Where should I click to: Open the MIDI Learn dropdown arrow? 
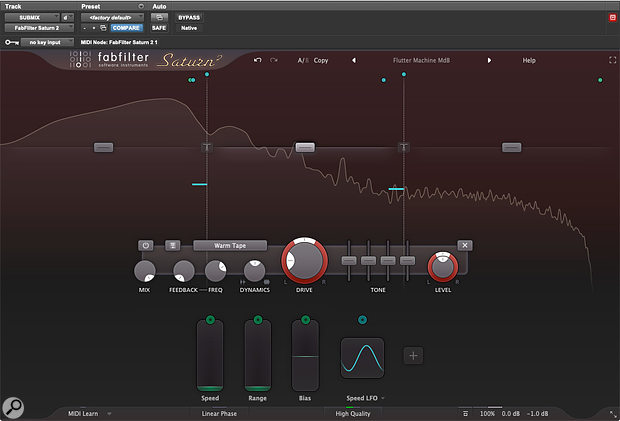pos(109,413)
